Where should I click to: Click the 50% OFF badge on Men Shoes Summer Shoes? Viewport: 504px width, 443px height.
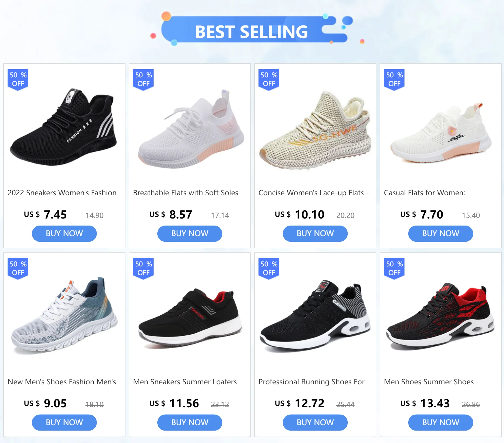[394, 269]
